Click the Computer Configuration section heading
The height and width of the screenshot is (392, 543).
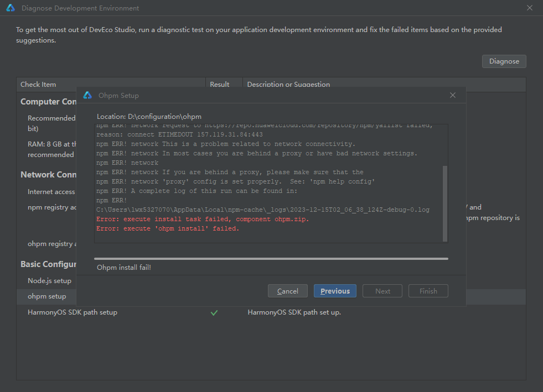pyautogui.click(x=49, y=102)
